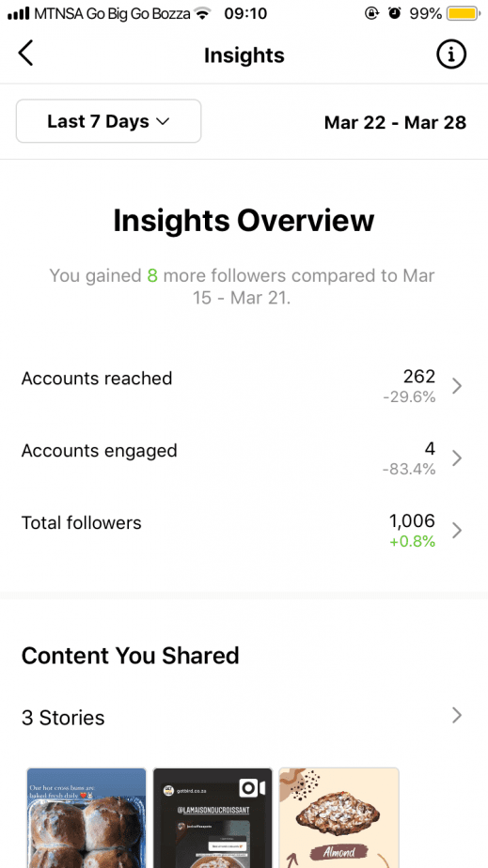This screenshot has width=488, height=868.
Task: Tap the back arrow icon
Action: pos(25,54)
